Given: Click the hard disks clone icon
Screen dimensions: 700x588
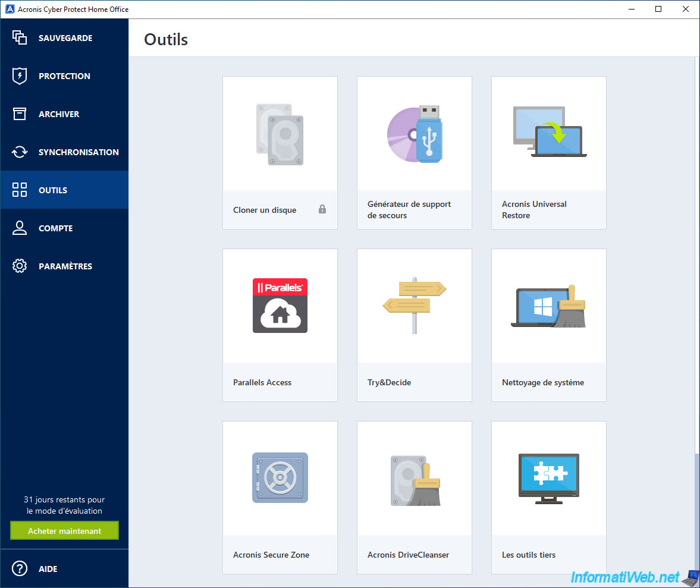Looking at the screenshot, I should pyautogui.click(x=280, y=134).
